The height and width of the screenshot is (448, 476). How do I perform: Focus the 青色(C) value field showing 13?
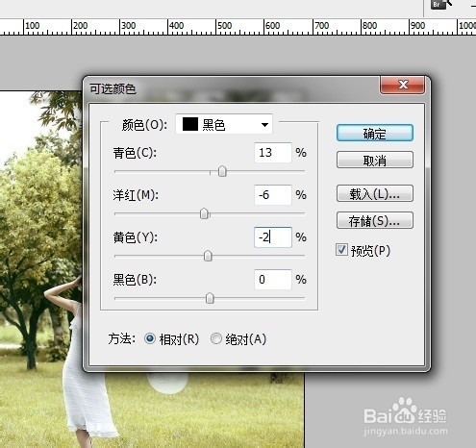pyautogui.click(x=273, y=153)
